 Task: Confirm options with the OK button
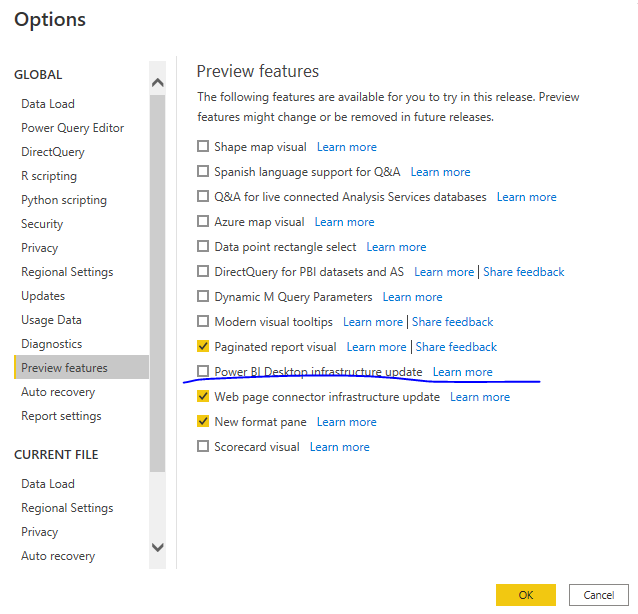[x=526, y=595]
